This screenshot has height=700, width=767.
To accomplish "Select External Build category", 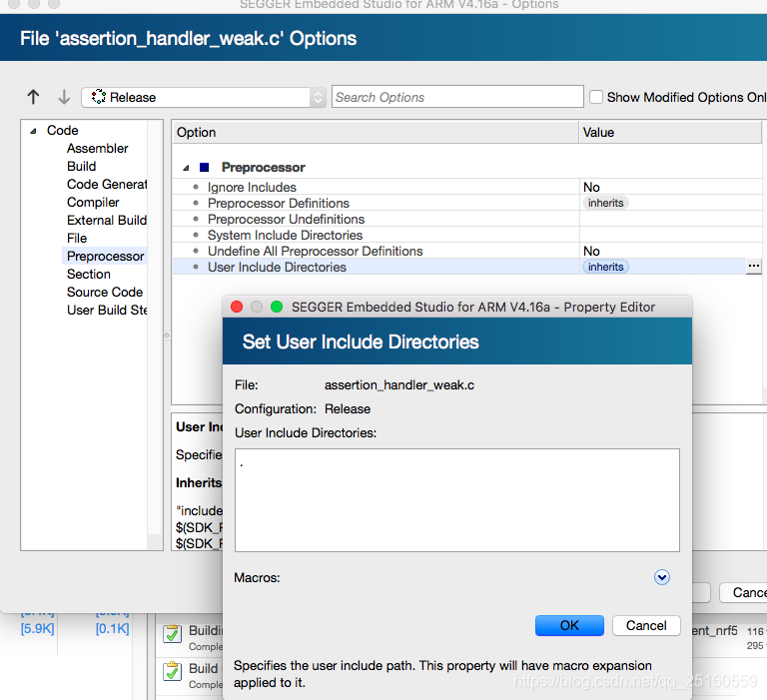I will 107,220.
